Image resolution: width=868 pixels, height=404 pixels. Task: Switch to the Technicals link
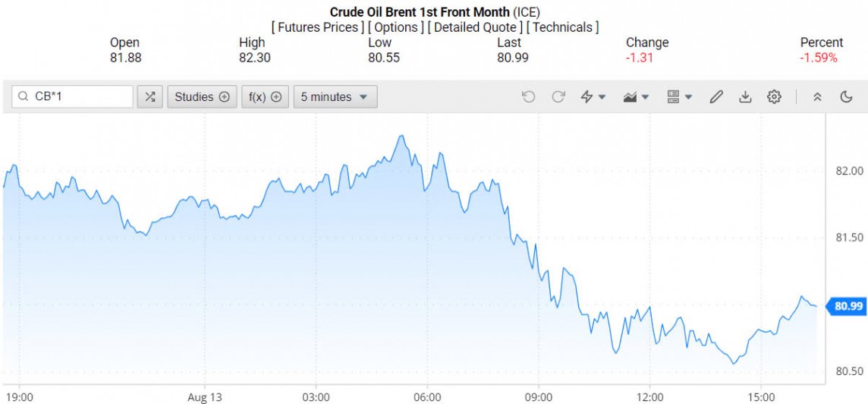(562, 27)
